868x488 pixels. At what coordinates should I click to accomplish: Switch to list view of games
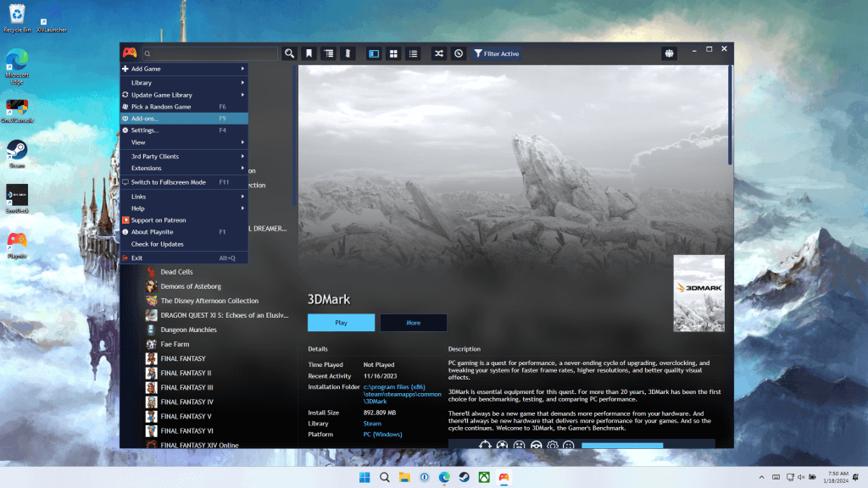(413, 53)
